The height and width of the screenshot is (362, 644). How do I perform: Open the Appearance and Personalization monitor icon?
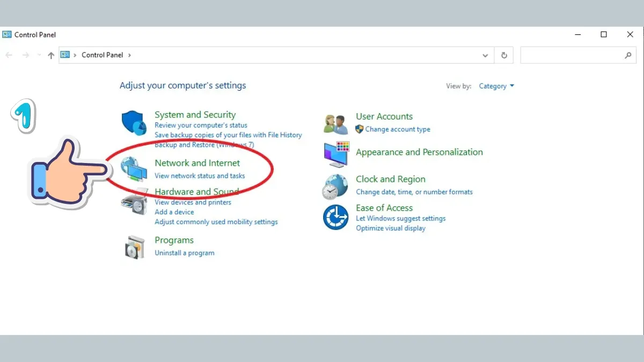click(336, 154)
